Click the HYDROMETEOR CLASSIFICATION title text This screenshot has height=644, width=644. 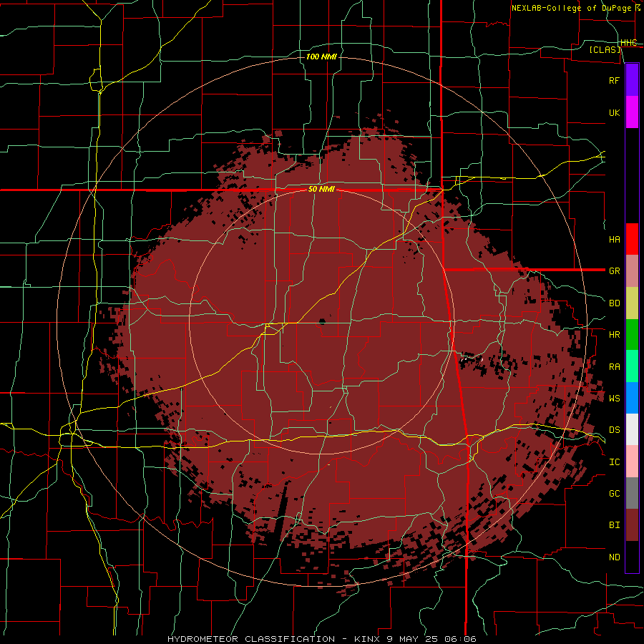point(251,639)
